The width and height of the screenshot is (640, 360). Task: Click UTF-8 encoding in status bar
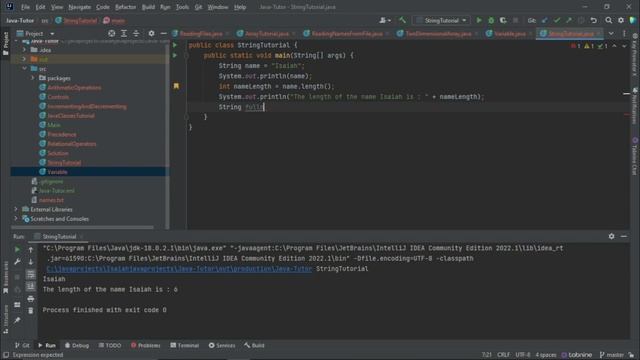pos(523,355)
